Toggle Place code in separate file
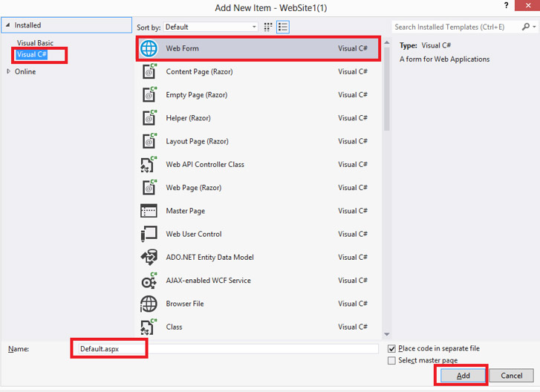Image resolution: width=540 pixels, height=392 pixels. click(x=391, y=349)
